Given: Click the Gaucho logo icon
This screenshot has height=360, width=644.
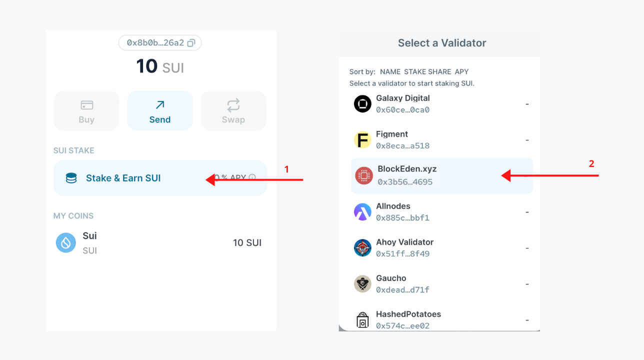Looking at the screenshot, I should (x=362, y=284).
